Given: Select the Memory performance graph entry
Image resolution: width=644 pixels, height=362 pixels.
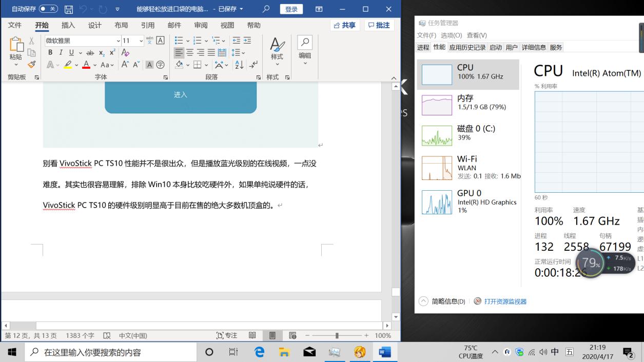Looking at the screenshot, I should pyautogui.click(x=467, y=103).
